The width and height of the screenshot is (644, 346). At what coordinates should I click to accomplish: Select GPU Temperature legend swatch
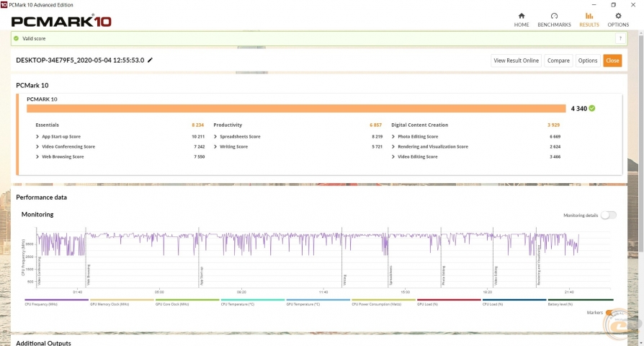(318, 300)
